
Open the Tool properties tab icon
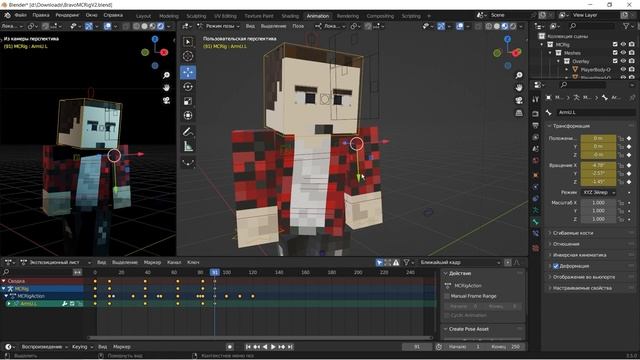click(x=536, y=99)
